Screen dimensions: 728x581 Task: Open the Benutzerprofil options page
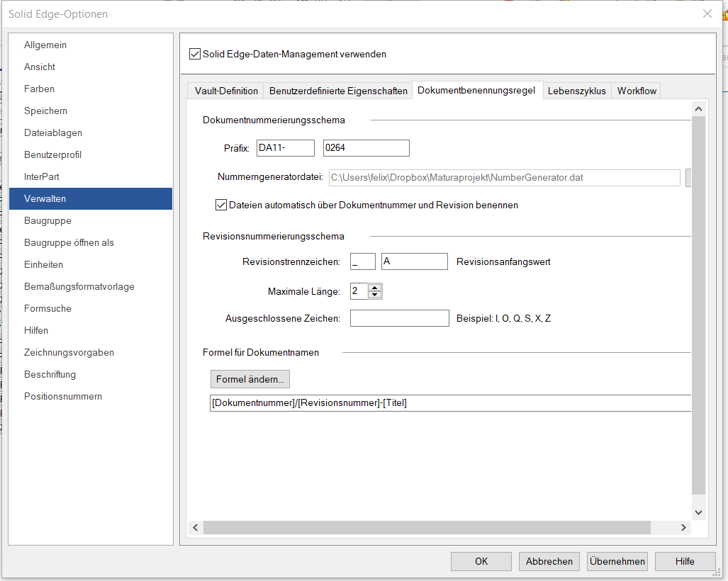[91, 154]
